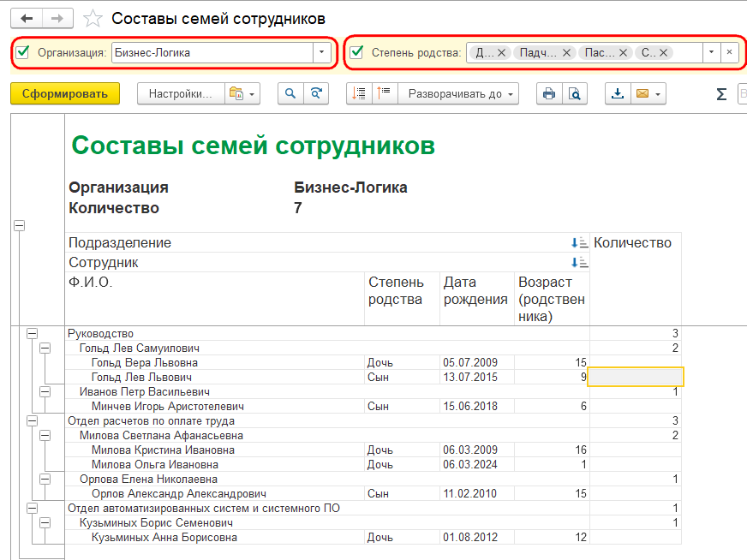The height and width of the screenshot is (560, 747).
Task: Click birth date 01.08.2012 cell
Action: (x=477, y=537)
